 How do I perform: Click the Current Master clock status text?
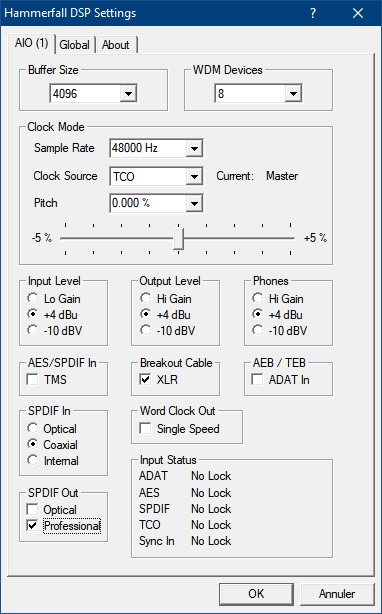(x=257, y=176)
